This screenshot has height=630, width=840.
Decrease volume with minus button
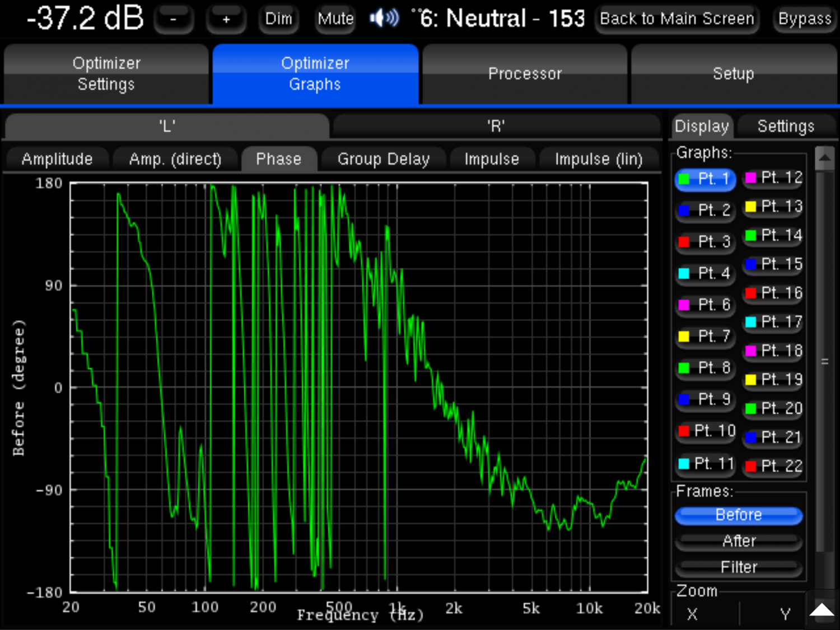coord(174,19)
